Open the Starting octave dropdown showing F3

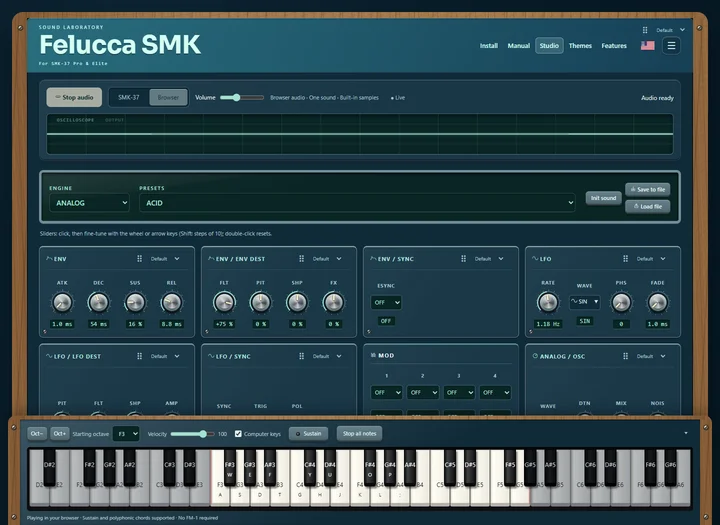[x=126, y=434]
